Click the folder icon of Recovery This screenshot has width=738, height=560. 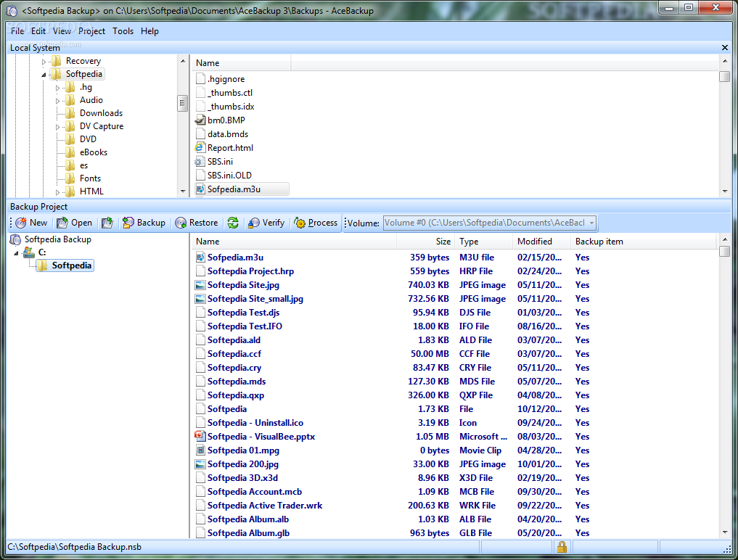[57, 61]
